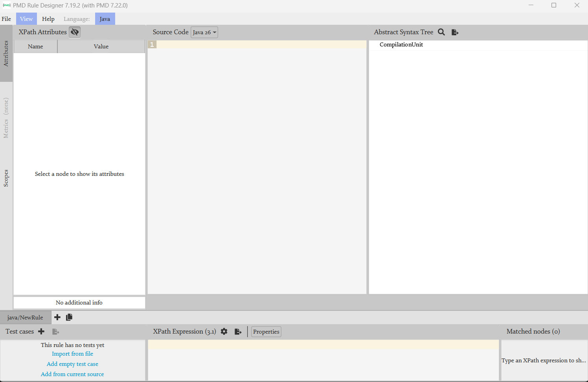Toggle hidden XPath attributes eye icon
Viewport: 588px width, 382px height.
(x=75, y=32)
